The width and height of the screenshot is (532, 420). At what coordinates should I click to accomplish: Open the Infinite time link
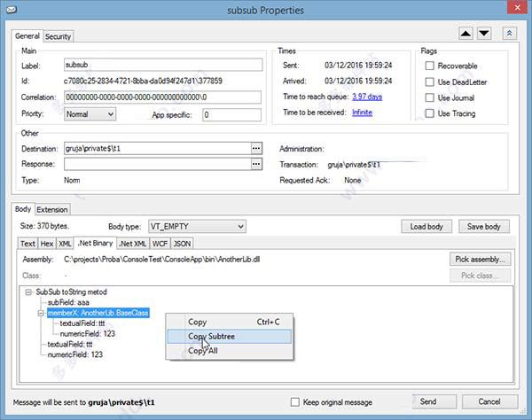pyautogui.click(x=362, y=113)
